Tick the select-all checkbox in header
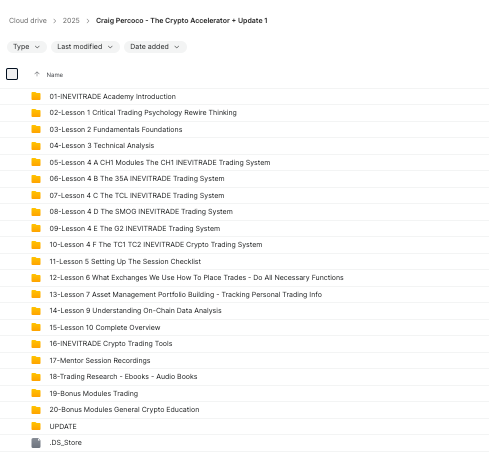This screenshot has height=471, width=489. (12, 74)
